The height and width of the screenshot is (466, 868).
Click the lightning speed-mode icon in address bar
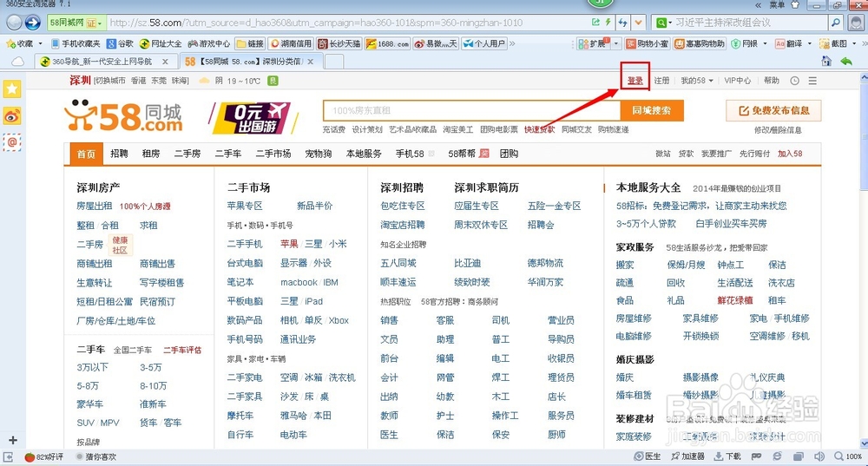608,23
